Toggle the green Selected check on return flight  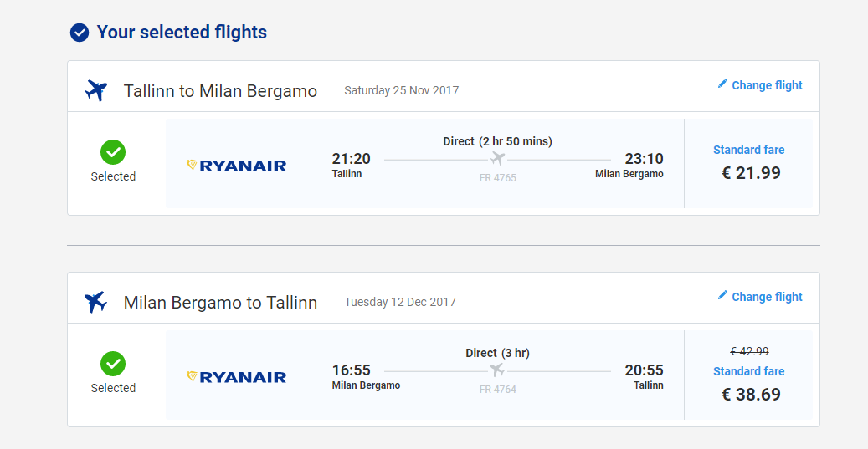pos(113,364)
